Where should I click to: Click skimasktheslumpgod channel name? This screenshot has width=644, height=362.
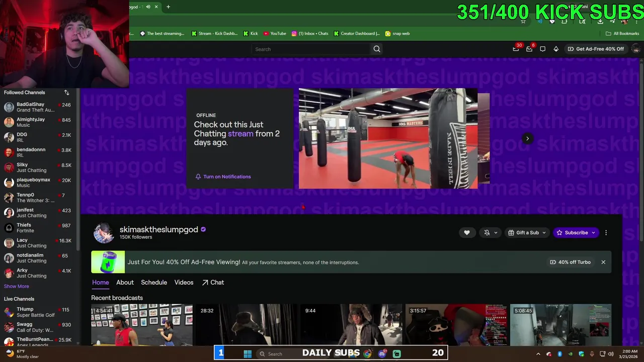[159, 229]
